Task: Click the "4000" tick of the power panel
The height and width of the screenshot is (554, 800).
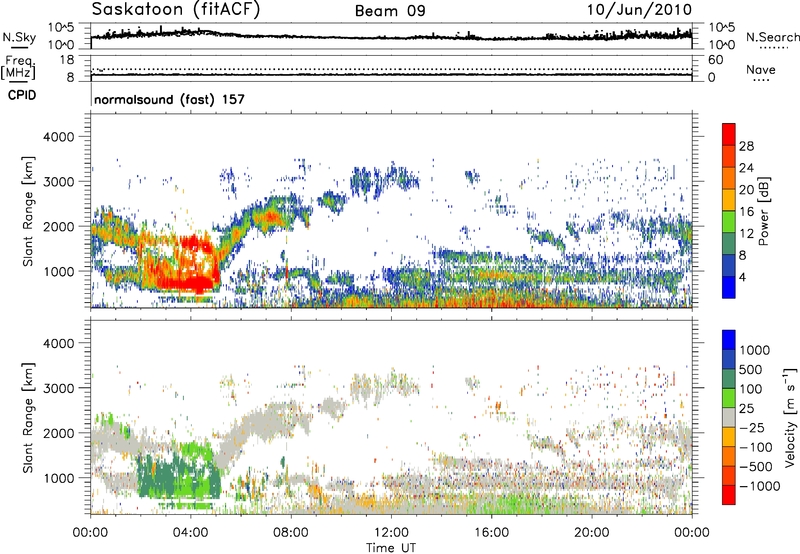Action: click(59, 137)
